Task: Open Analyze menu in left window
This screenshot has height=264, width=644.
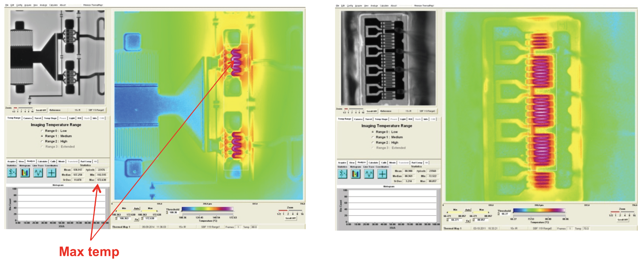Action: coord(43,5)
